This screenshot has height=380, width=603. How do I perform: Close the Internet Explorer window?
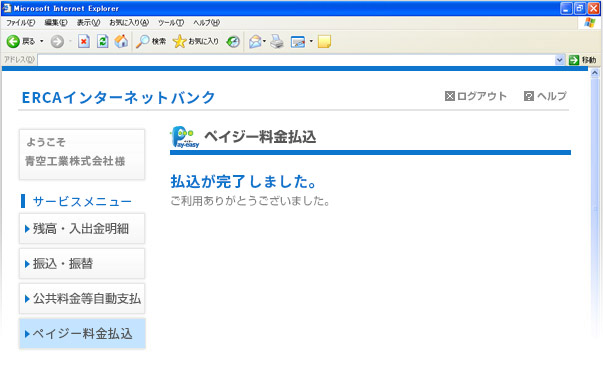click(593, 8)
